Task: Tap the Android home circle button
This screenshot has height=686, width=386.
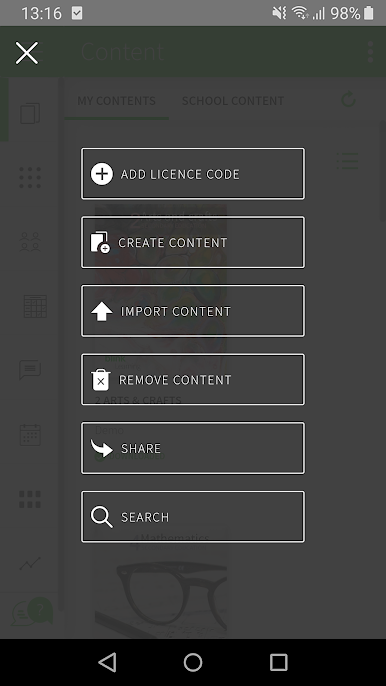Action: coord(193,662)
